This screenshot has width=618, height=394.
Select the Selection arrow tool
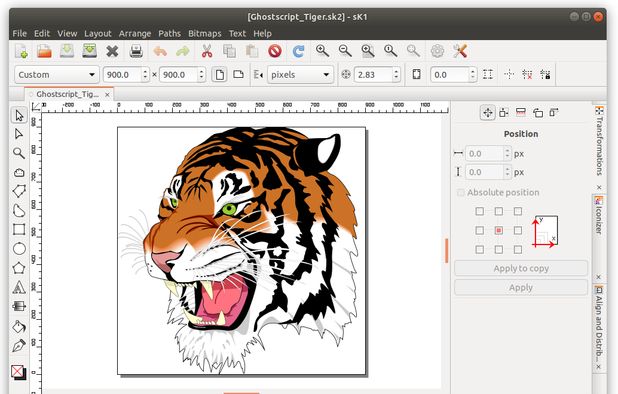click(19, 115)
